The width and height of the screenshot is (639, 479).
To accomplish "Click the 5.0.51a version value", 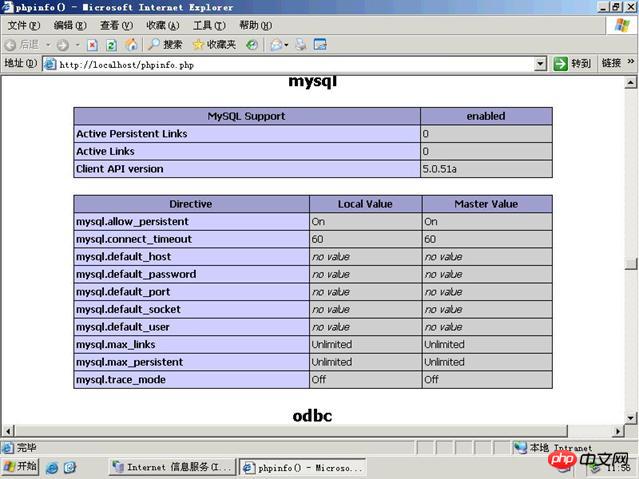I will point(439,169).
